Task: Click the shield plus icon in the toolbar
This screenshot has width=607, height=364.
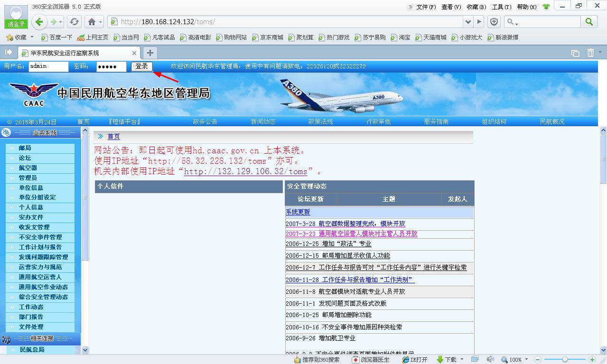Action: pos(494,22)
